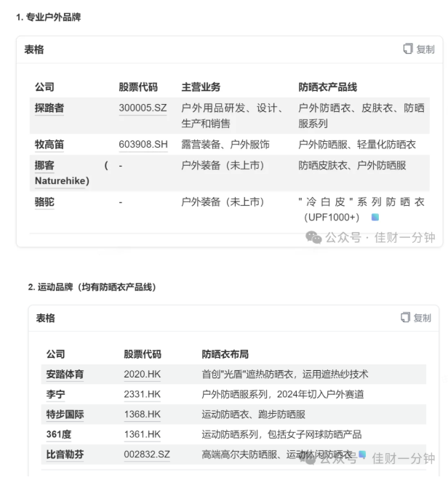Click the 防晒衣布局 column header
The height and width of the screenshot is (480, 448).
click(225, 354)
